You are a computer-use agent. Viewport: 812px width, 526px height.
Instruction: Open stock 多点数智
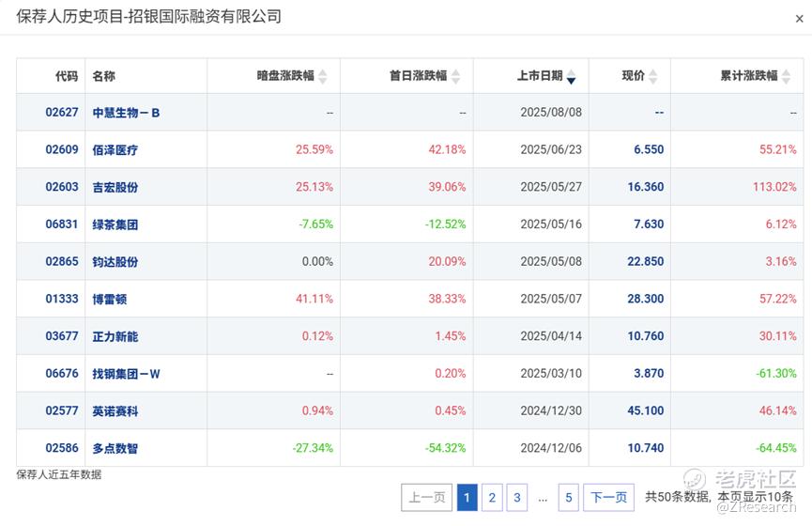tap(115, 448)
